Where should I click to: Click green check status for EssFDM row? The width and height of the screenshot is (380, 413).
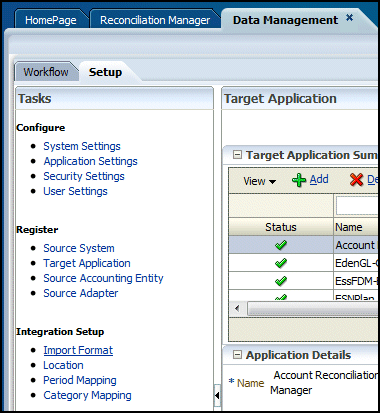[281, 281]
